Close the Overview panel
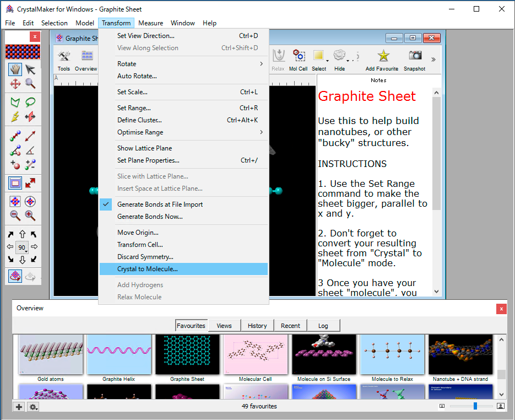This screenshot has height=420, width=515. (501, 309)
